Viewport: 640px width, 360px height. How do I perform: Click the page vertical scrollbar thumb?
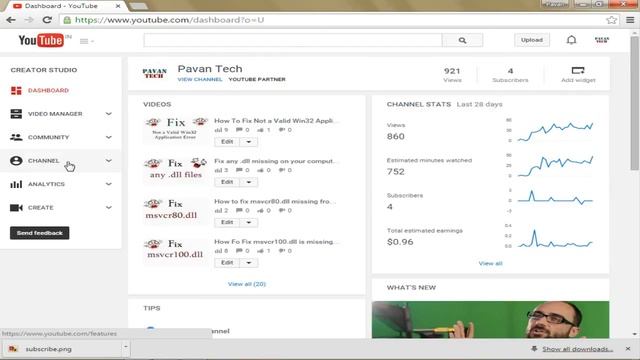[x=634, y=103]
